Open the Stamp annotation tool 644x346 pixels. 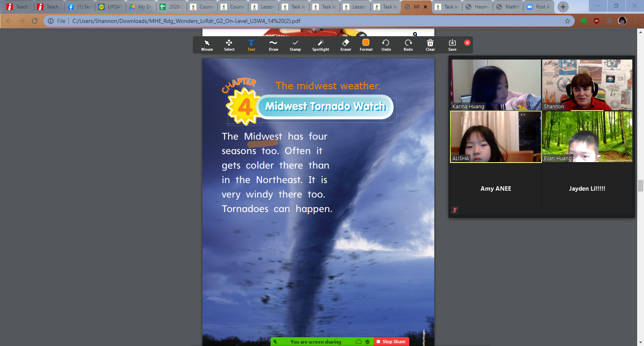[295, 45]
